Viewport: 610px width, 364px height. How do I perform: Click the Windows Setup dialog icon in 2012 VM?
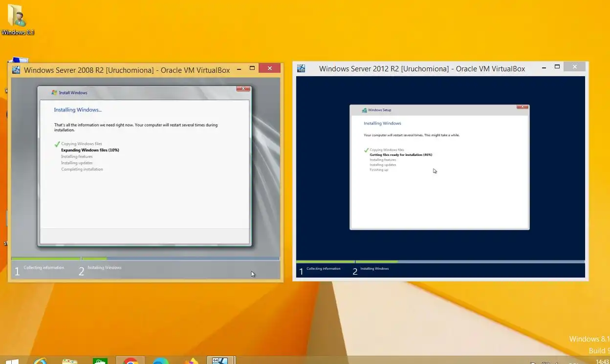click(365, 110)
